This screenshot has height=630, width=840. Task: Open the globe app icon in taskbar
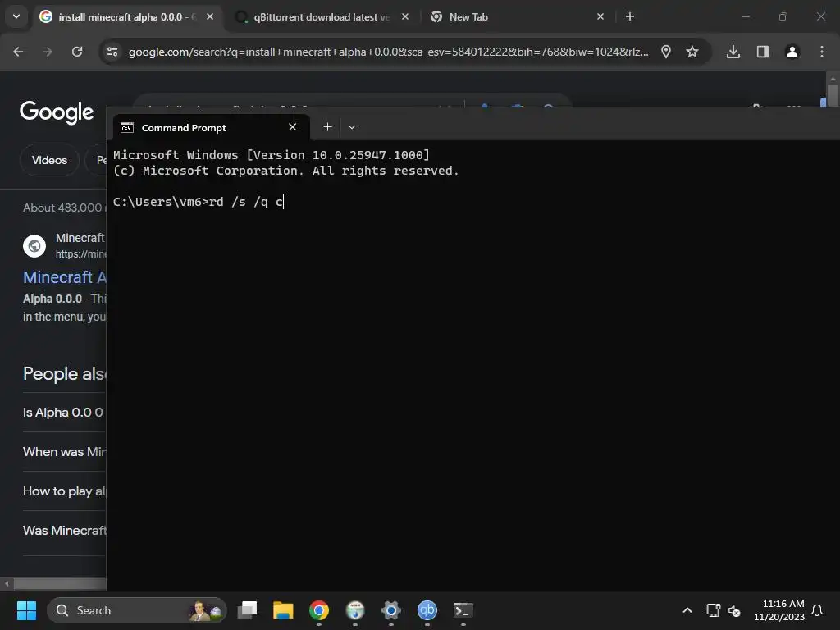[x=355, y=609]
